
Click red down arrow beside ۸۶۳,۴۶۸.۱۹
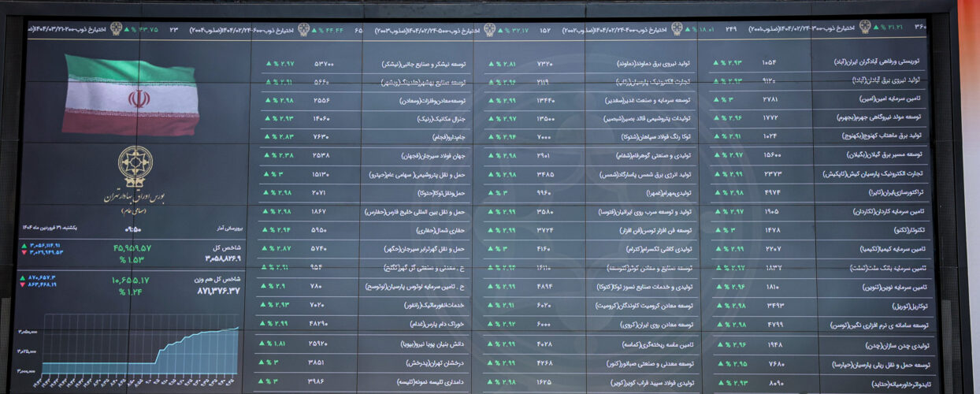[x=22, y=285]
